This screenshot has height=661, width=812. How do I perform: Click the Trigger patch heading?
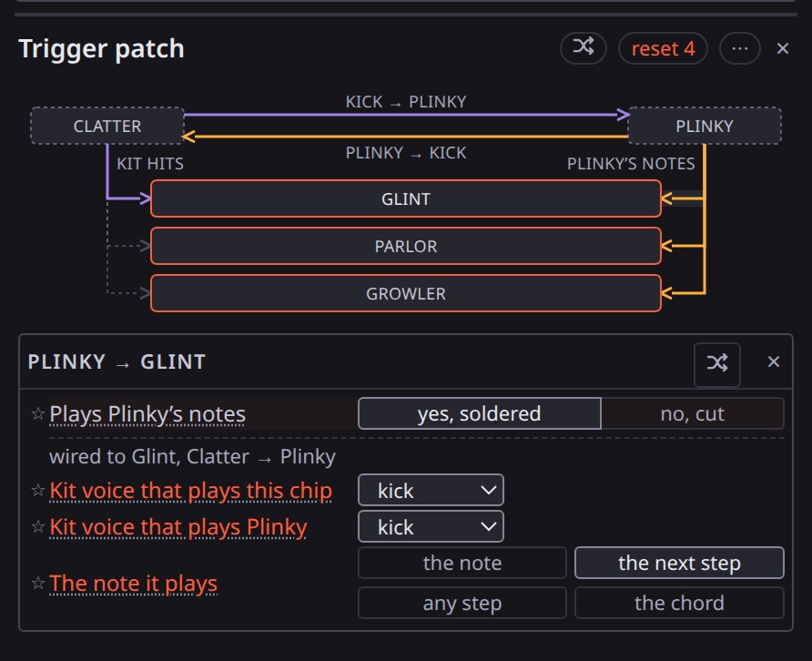102,48
